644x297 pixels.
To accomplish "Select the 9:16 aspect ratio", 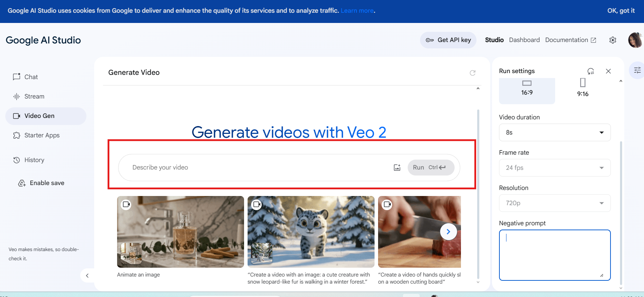I will tap(583, 88).
